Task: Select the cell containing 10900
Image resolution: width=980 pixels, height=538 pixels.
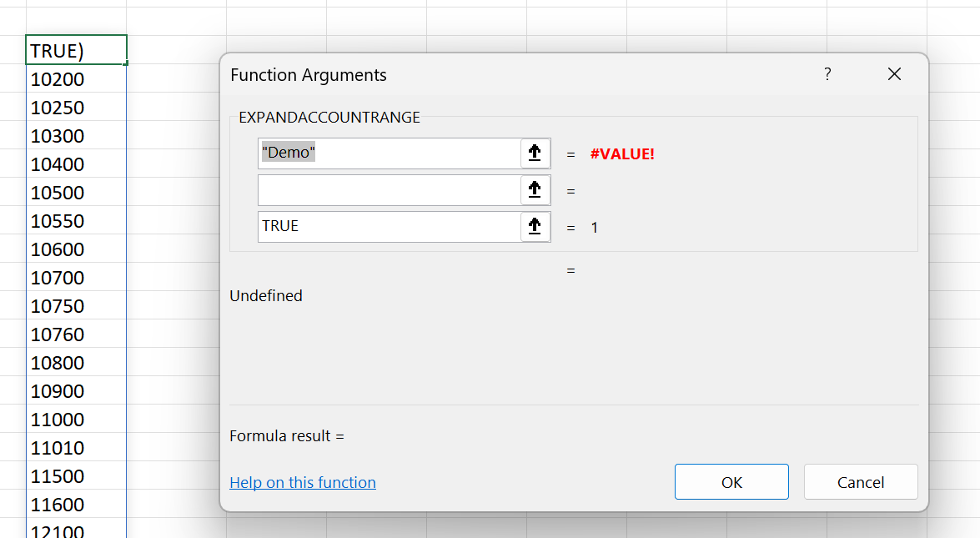Action: click(x=76, y=390)
